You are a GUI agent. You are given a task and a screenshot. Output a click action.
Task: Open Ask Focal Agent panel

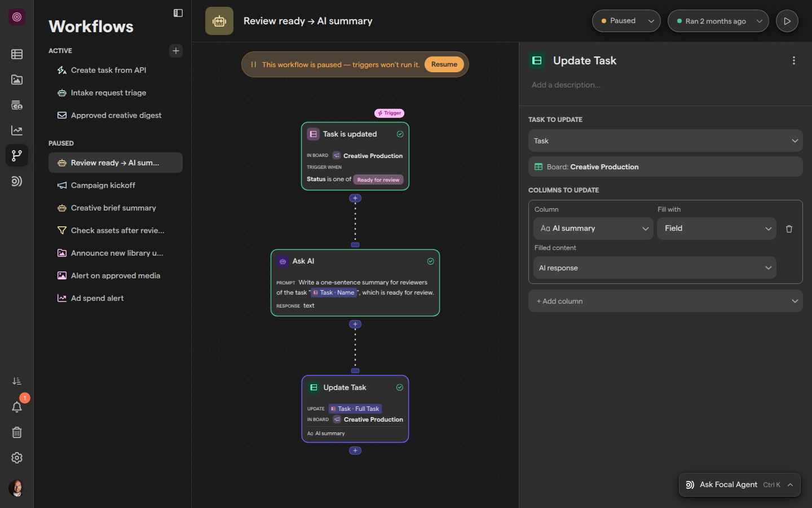click(740, 485)
